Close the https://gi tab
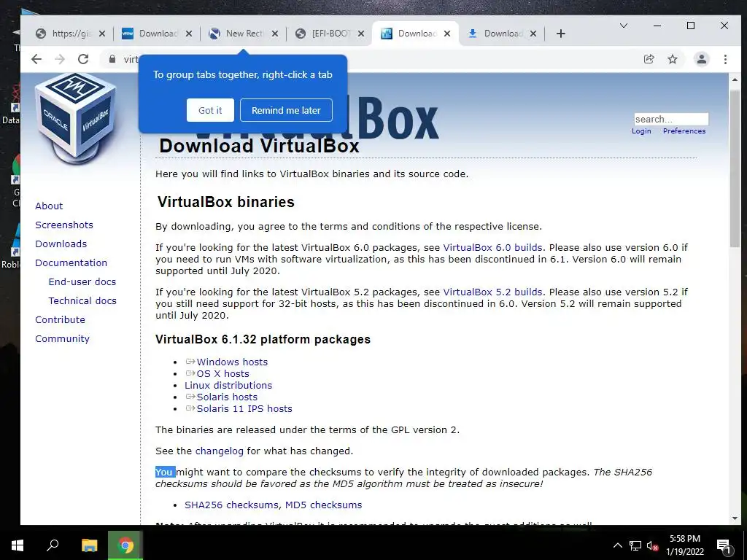 [102, 34]
